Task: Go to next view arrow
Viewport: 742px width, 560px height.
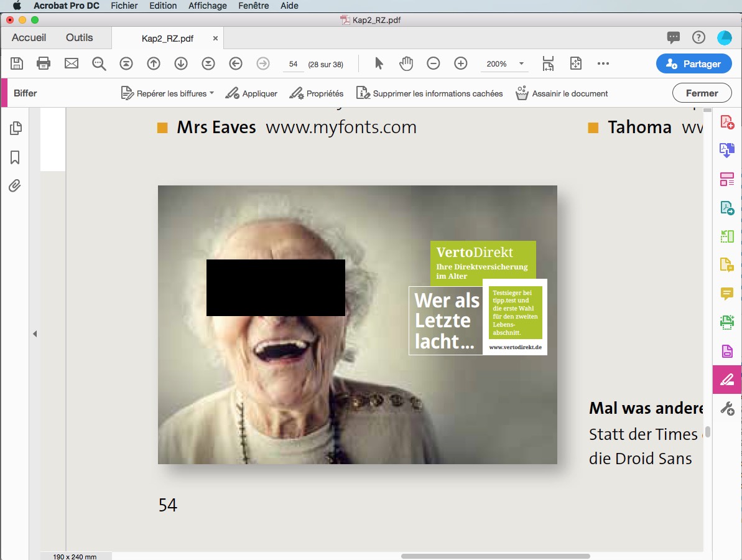Action: click(263, 63)
